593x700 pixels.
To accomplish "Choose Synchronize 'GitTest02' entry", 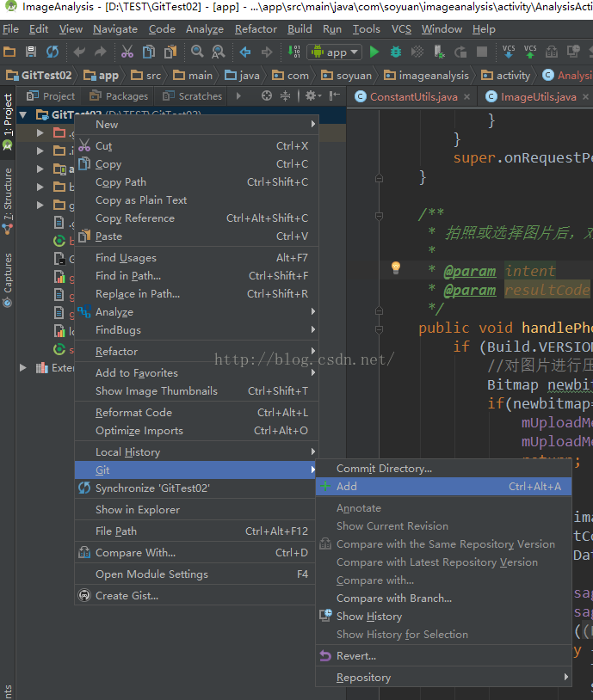I will pos(196,488).
